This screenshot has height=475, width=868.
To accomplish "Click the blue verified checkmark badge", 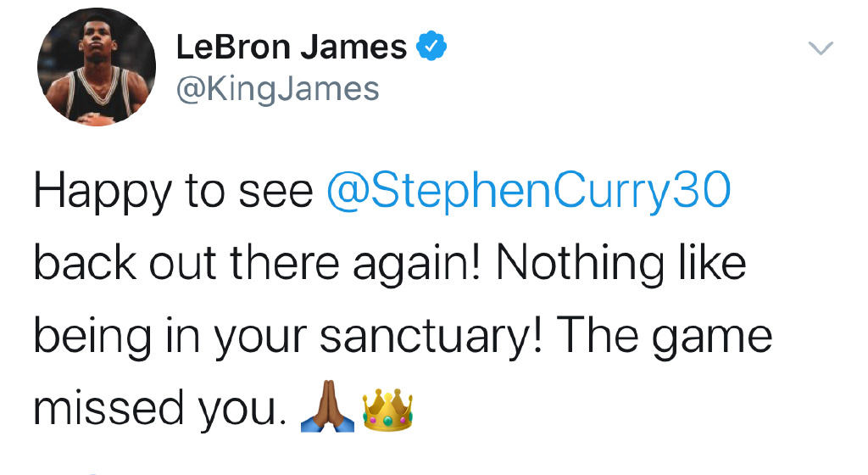I will tap(431, 47).
